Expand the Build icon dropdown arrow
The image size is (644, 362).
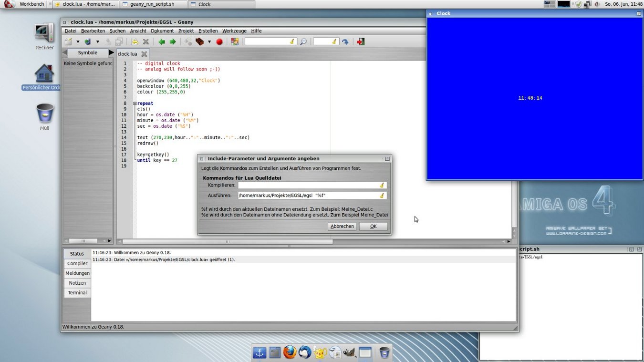(x=209, y=42)
